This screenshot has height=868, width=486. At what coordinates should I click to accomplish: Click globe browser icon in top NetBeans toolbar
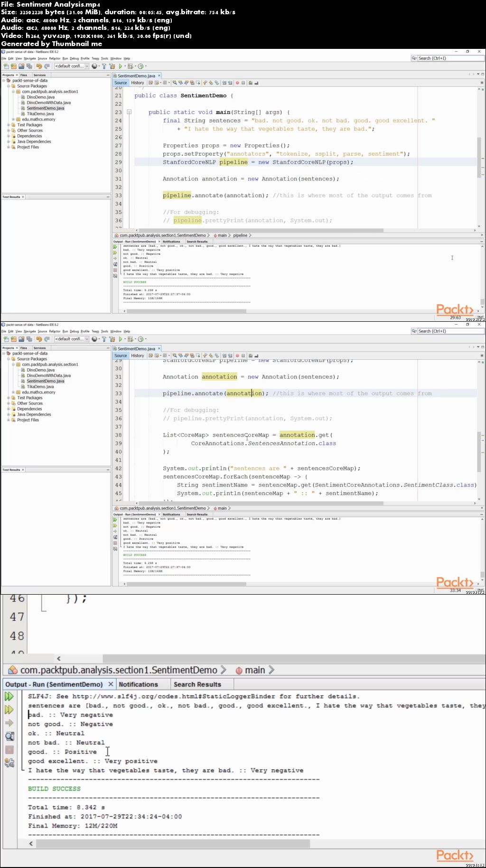coord(94,66)
